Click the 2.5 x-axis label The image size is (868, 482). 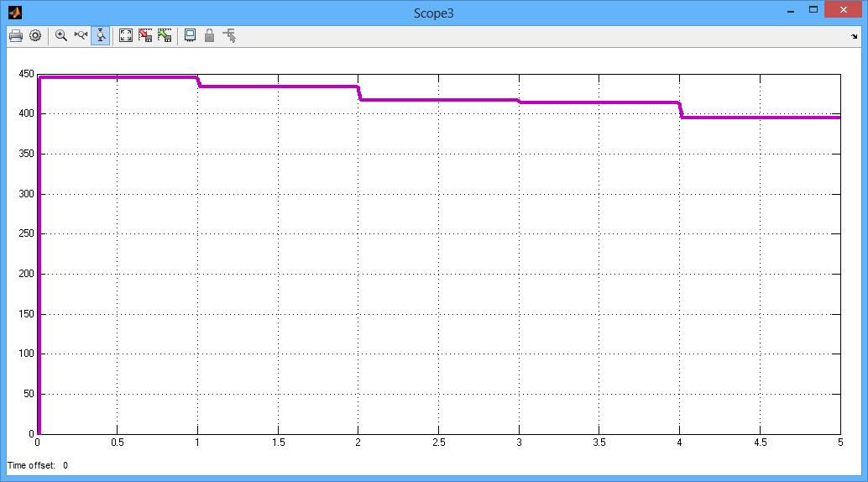pyautogui.click(x=439, y=443)
